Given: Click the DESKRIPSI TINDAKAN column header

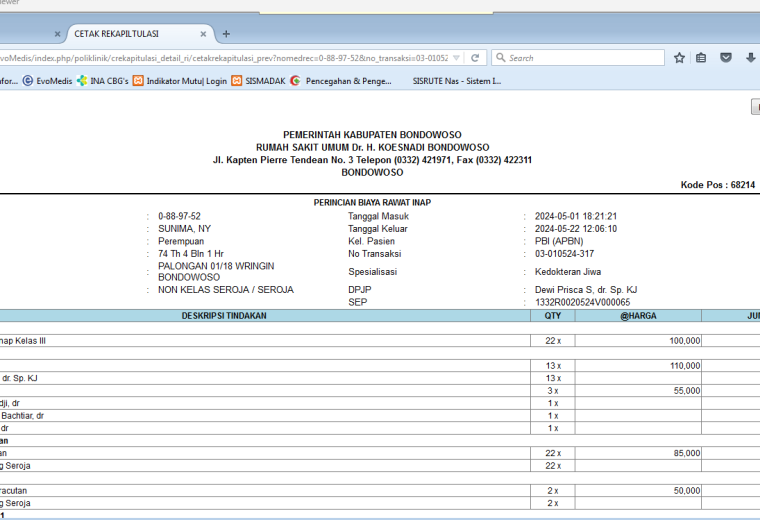Looking at the screenshot, I should (224, 316).
